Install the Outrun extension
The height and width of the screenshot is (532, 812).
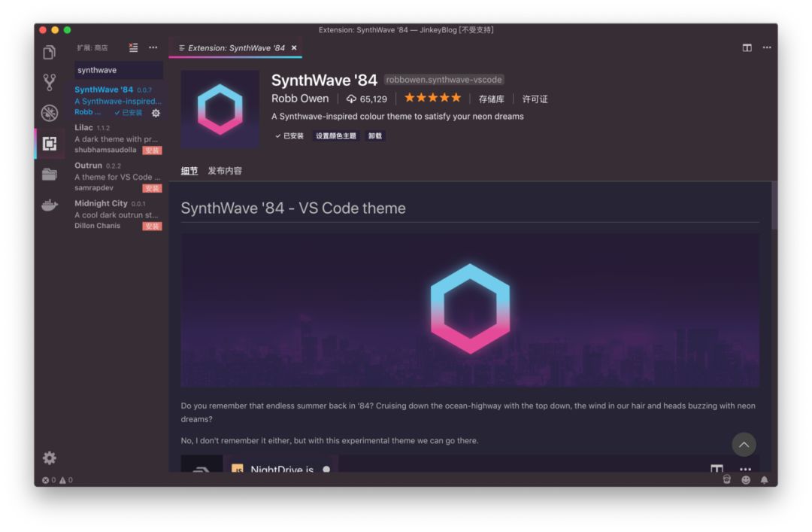(152, 188)
